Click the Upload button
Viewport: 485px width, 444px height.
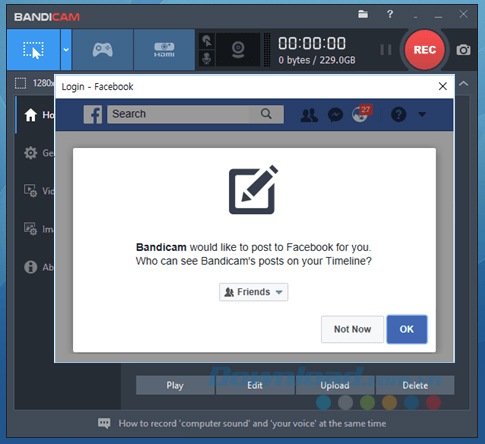point(335,385)
